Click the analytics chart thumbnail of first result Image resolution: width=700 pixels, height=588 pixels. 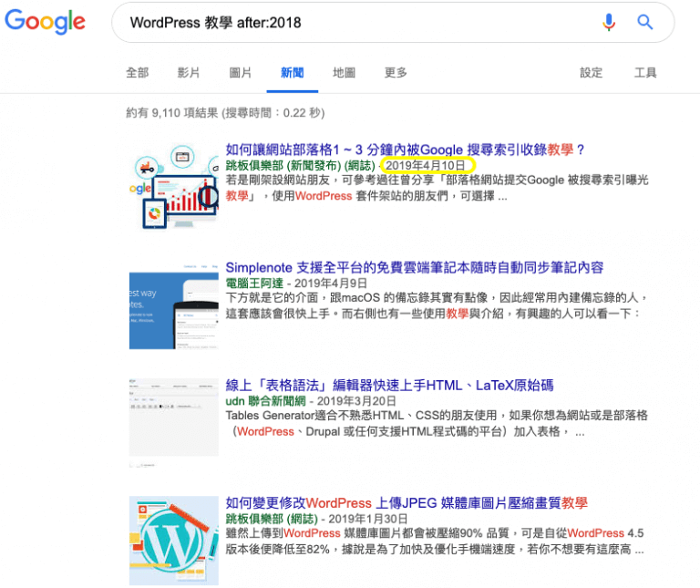pyautogui.click(x=174, y=186)
